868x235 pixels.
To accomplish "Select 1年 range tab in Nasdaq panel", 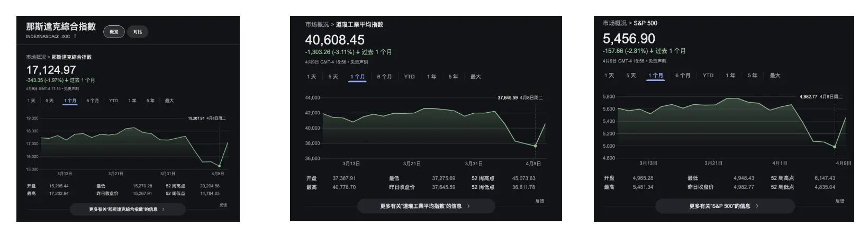I will tap(132, 101).
